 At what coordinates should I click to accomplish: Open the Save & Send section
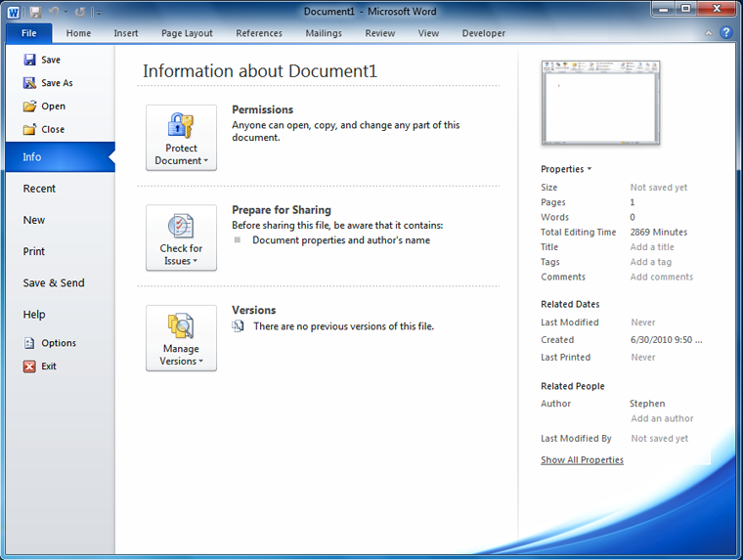[x=54, y=282]
